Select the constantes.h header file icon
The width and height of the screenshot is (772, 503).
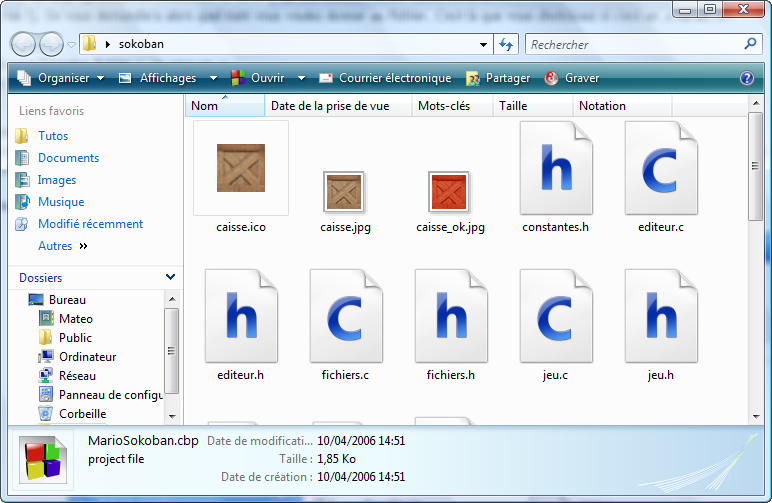(x=555, y=168)
